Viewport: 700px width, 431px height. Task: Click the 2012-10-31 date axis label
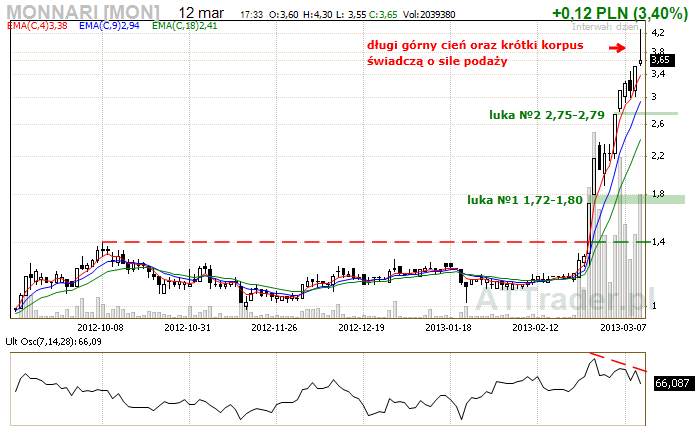tap(187, 327)
